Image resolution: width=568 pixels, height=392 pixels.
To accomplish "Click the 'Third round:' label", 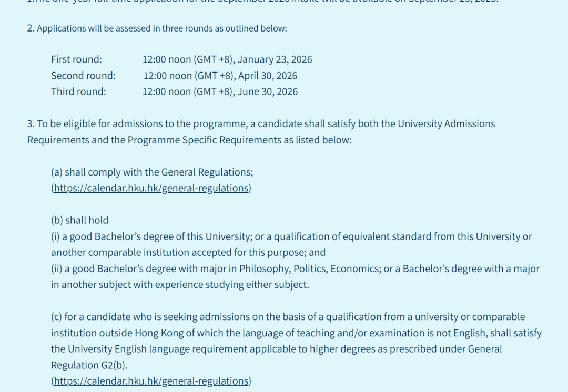I will pos(78,91).
